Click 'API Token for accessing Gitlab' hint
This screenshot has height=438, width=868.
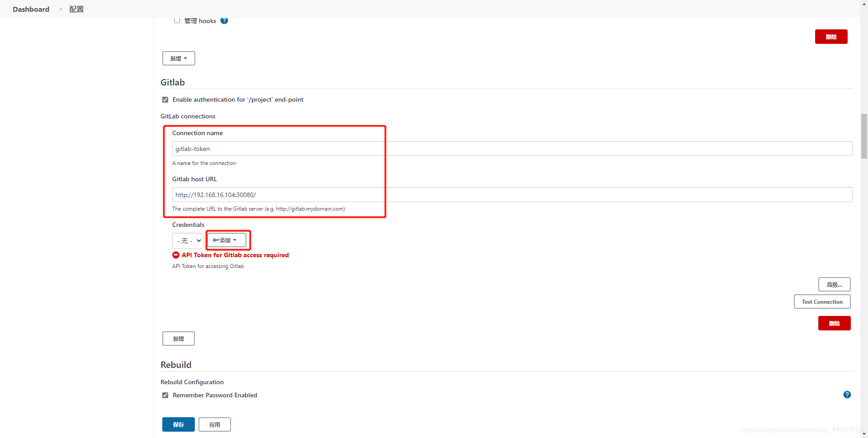point(208,266)
